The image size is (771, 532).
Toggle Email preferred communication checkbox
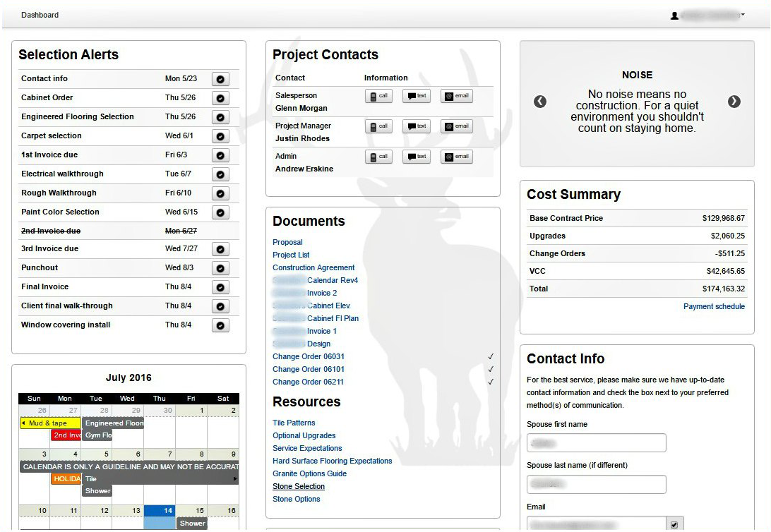pyautogui.click(x=674, y=525)
